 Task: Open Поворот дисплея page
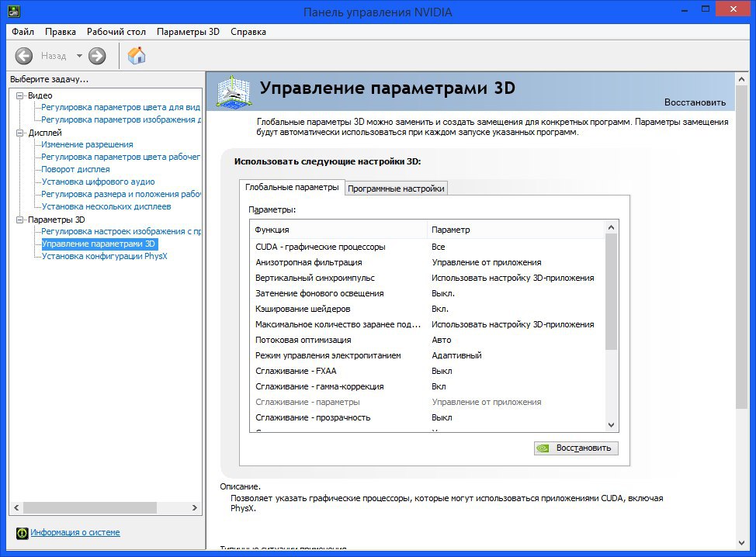(76, 169)
